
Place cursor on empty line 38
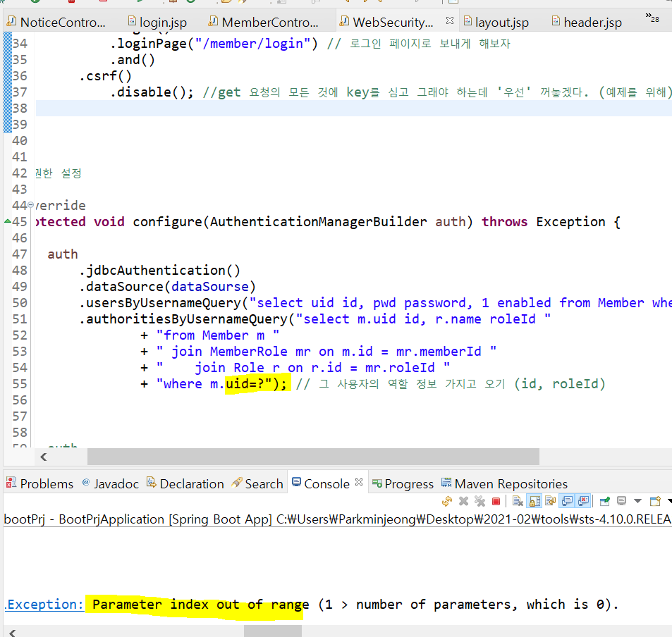click(x=353, y=109)
